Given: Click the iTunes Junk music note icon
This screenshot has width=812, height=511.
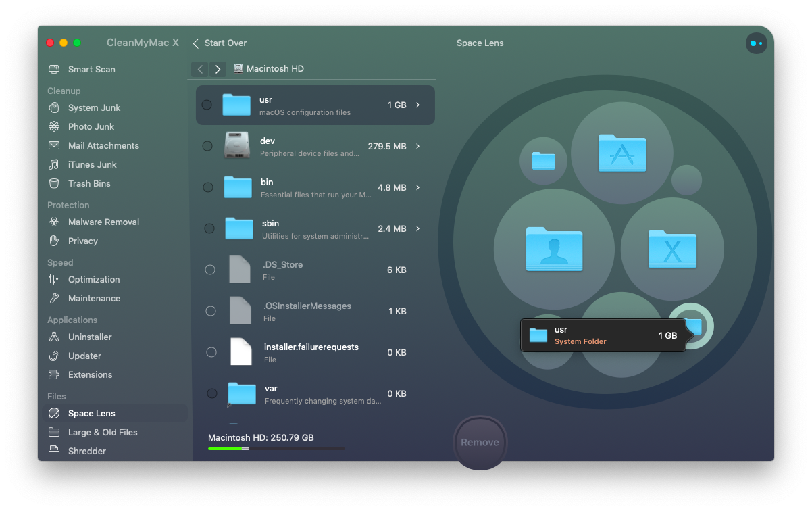Looking at the screenshot, I should pos(54,164).
